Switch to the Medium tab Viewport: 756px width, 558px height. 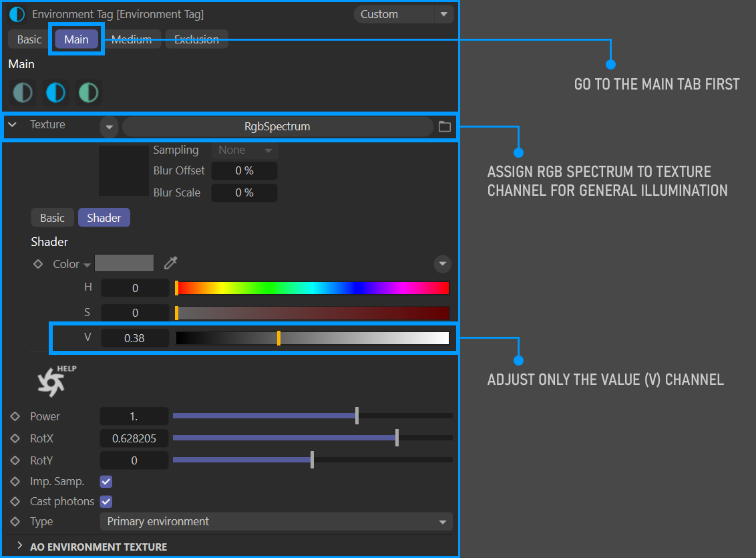pyautogui.click(x=132, y=39)
